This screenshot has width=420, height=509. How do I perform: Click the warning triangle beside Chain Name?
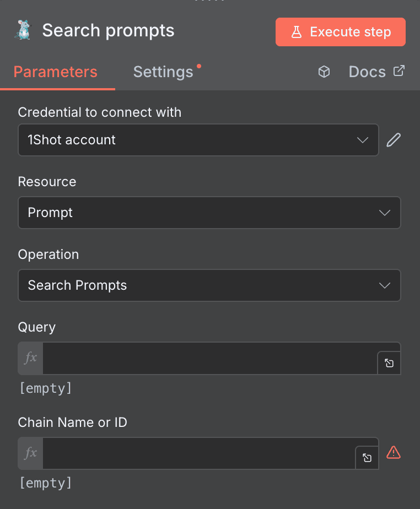click(x=394, y=452)
